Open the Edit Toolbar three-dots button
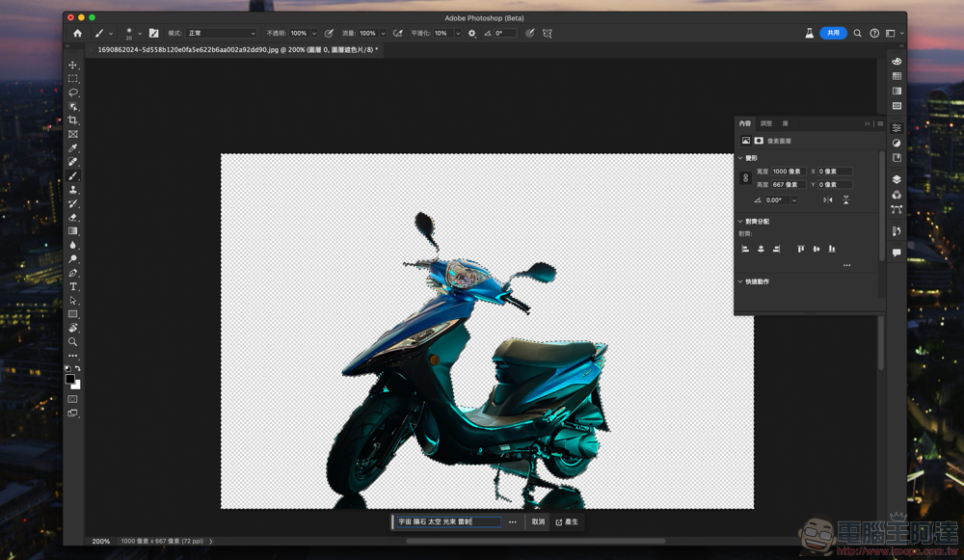The width and height of the screenshot is (964, 560). click(72, 356)
